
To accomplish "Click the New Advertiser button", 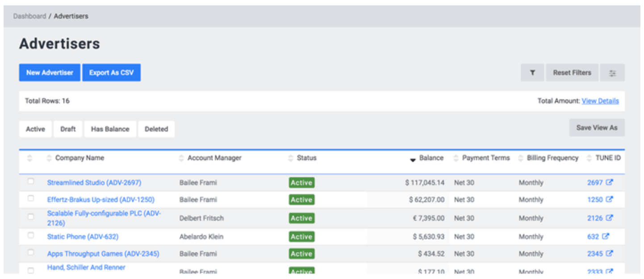I will click(49, 72).
